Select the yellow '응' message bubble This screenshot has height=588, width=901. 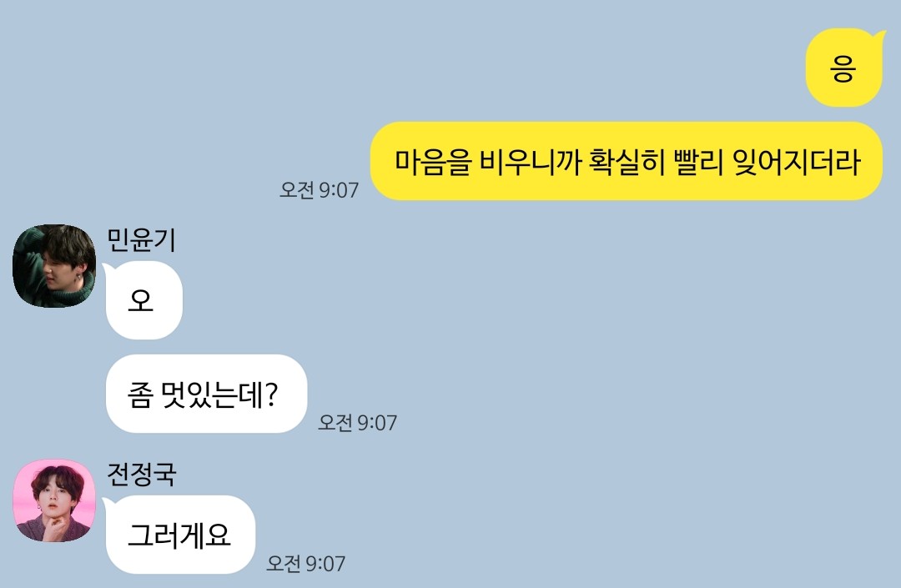coord(844,68)
